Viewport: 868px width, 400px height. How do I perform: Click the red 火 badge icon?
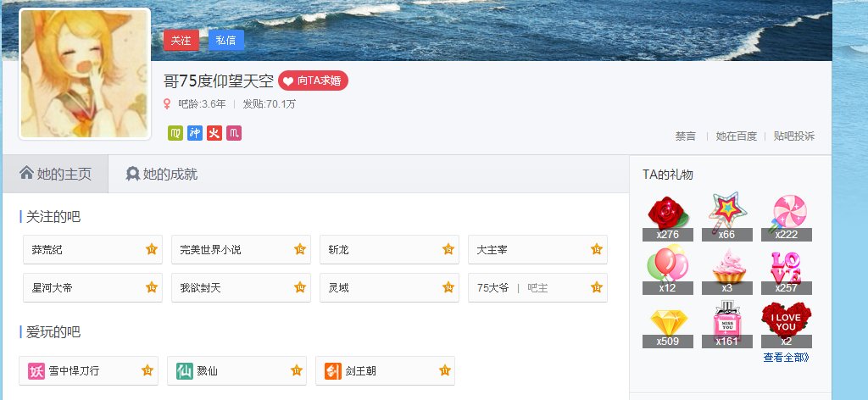[214, 133]
